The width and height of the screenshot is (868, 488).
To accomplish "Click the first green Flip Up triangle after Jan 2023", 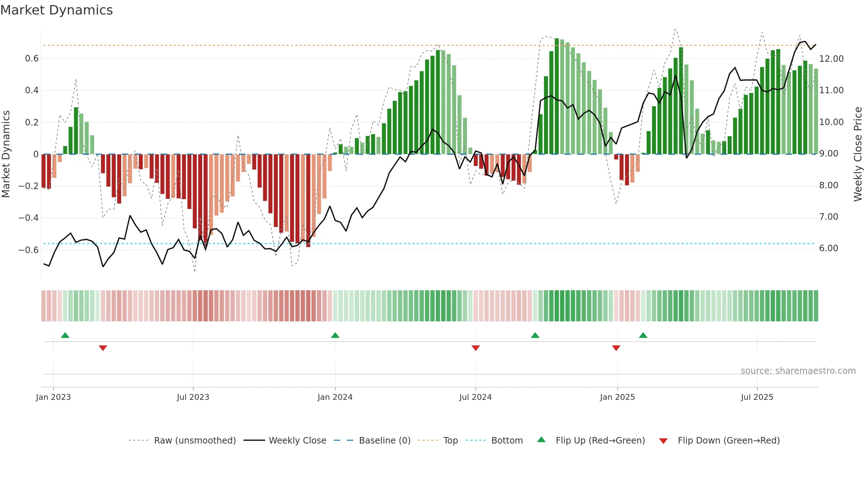I will tap(65, 335).
